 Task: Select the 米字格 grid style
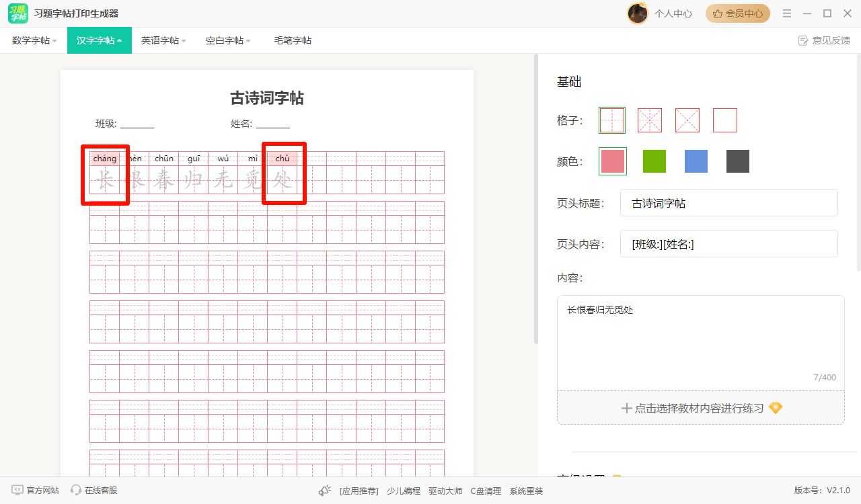click(650, 120)
